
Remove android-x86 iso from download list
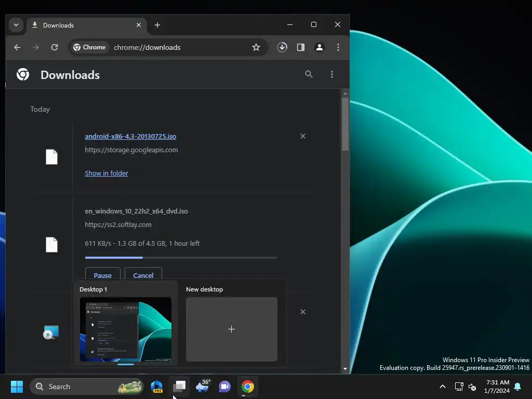[x=303, y=136]
